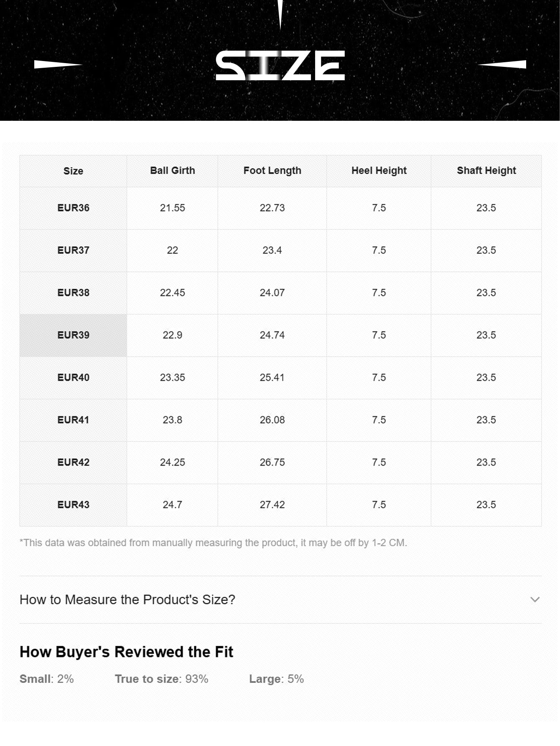Expand the How to Measure chevron
The image size is (560, 746).
pyautogui.click(x=535, y=599)
